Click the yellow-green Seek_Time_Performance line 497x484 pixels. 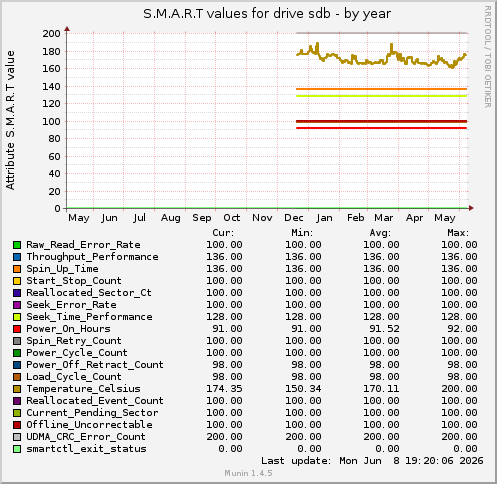click(x=381, y=96)
